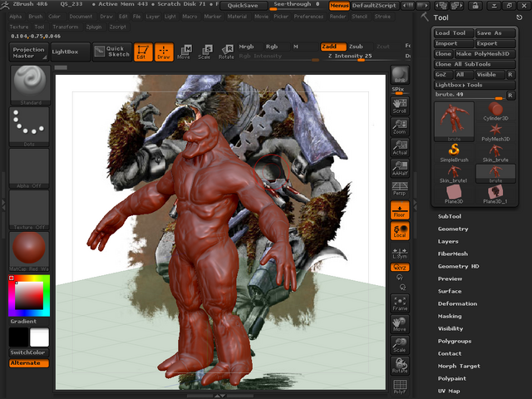Viewport: 532px width, 399px height.
Task: Expand the Masking section
Action: pos(450,316)
